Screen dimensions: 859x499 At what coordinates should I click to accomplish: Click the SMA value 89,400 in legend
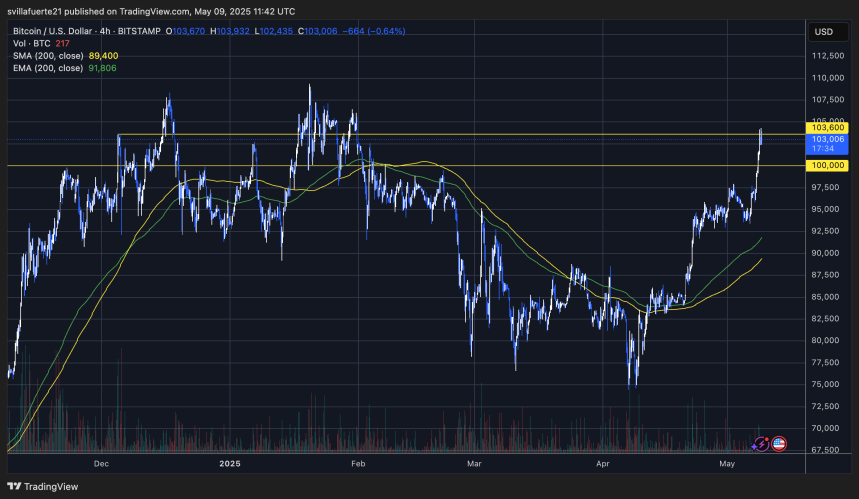tap(103, 57)
